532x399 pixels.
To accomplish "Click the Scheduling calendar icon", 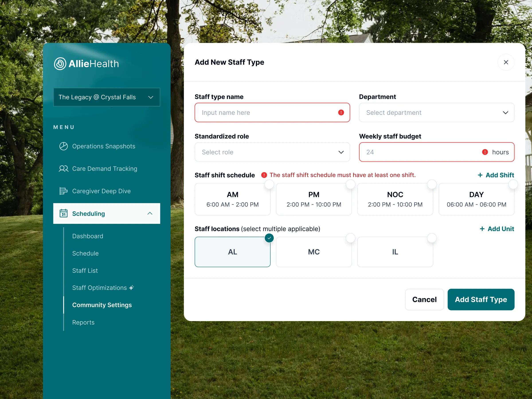I will pos(63,213).
